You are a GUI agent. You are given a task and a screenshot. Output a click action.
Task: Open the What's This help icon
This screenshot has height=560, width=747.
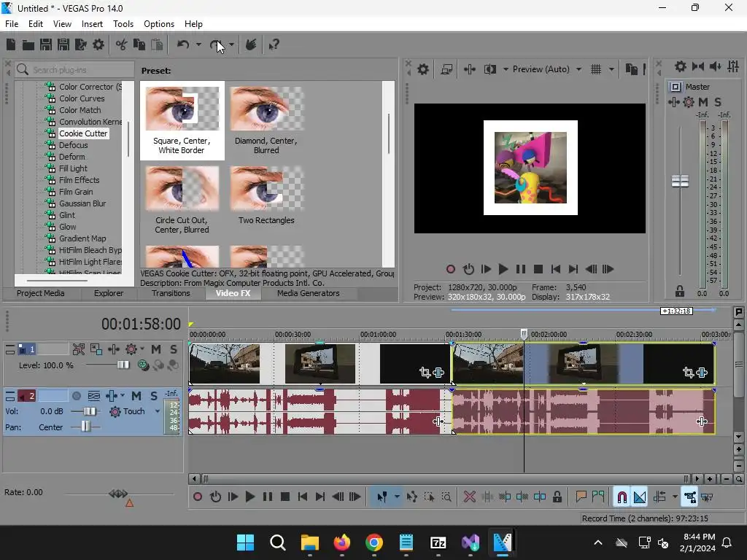tap(274, 44)
